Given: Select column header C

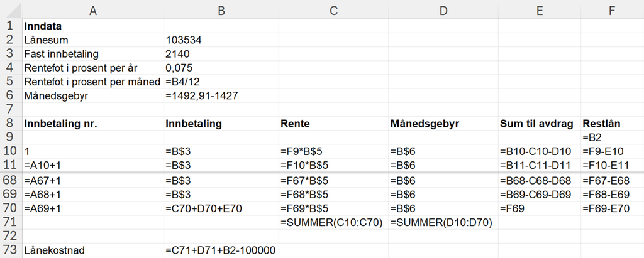Looking at the screenshot, I should [333, 9].
